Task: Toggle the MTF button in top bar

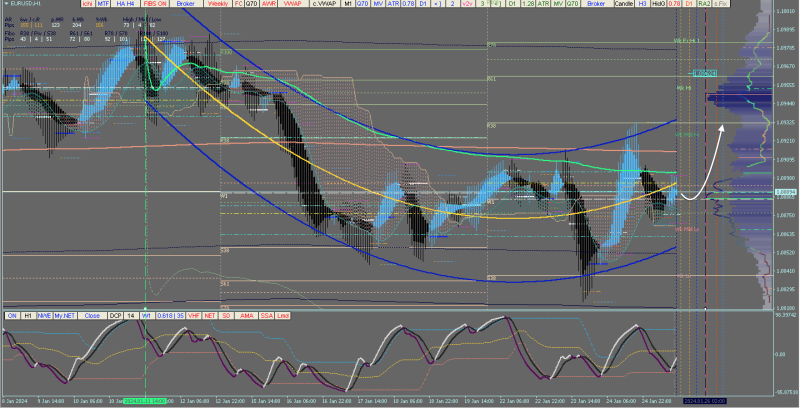Action: point(104,4)
